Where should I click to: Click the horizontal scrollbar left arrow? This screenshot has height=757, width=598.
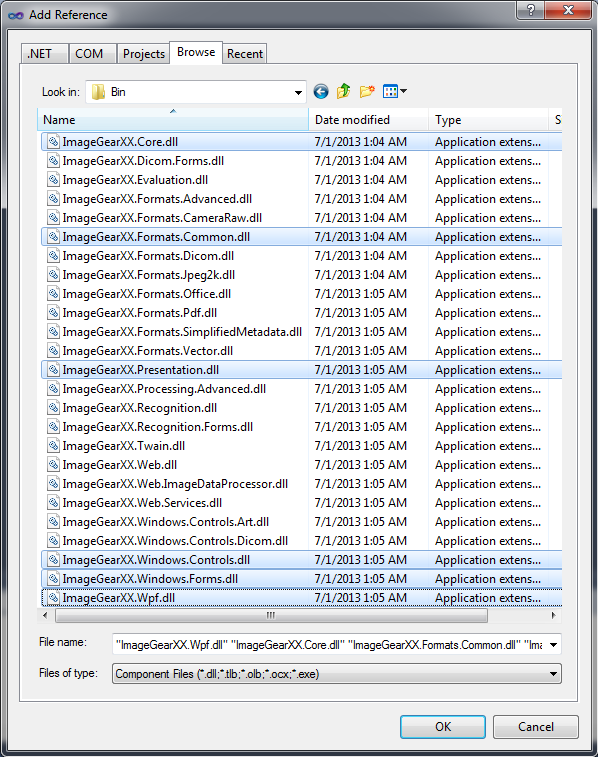pyautogui.click(x=45, y=616)
